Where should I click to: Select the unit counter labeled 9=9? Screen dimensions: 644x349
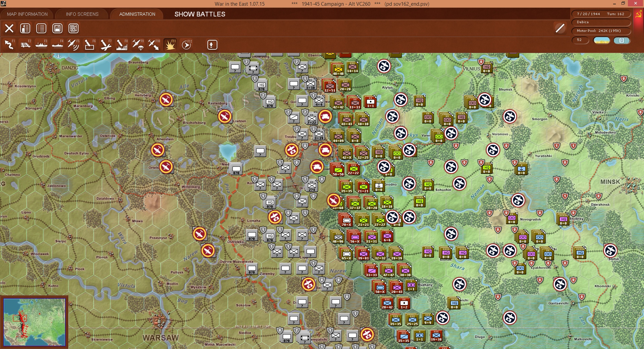coord(428,319)
